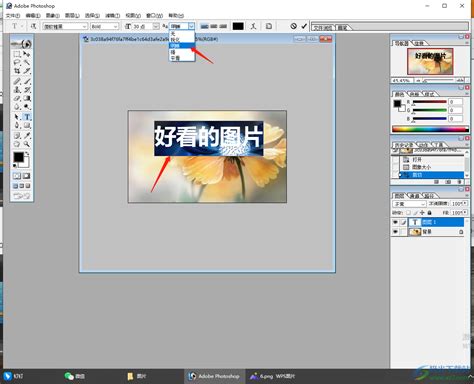Screen dimensions: 474x384
Task: Cancel current text edits
Action: point(293,26)
